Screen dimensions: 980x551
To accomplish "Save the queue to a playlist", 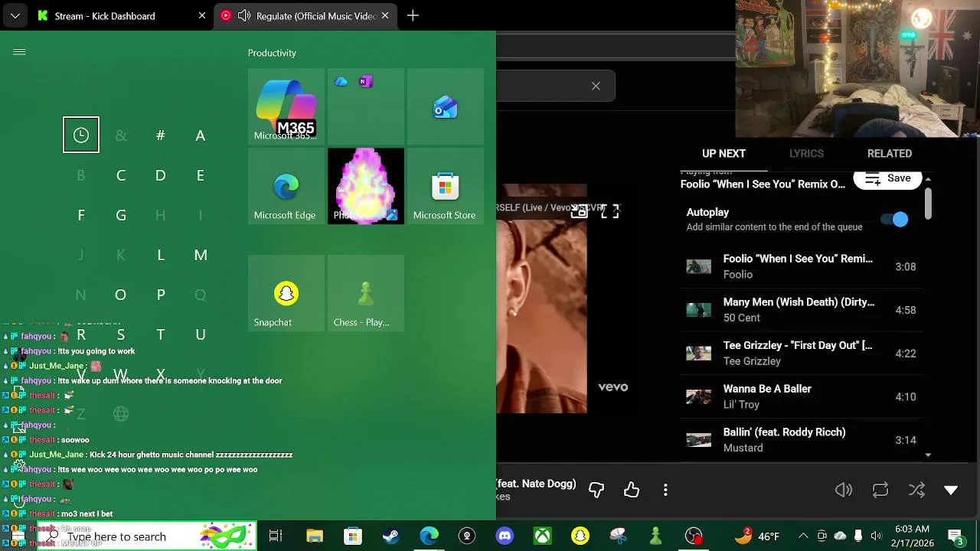I will click(887, 178).
